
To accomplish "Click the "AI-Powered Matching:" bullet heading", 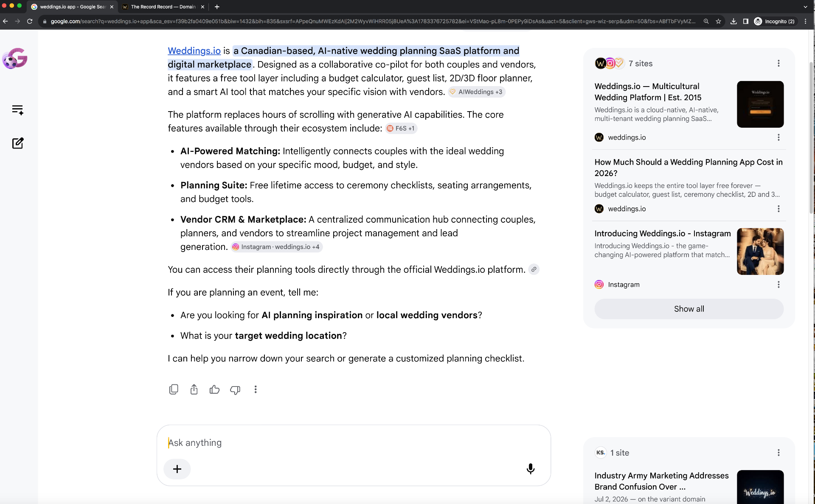I will point(230,151).
